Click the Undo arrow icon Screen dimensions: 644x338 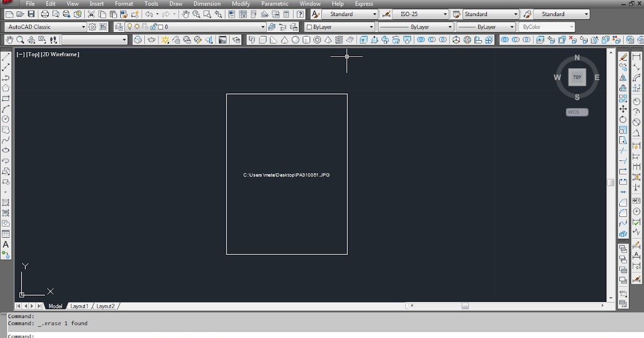coord(149,14)
